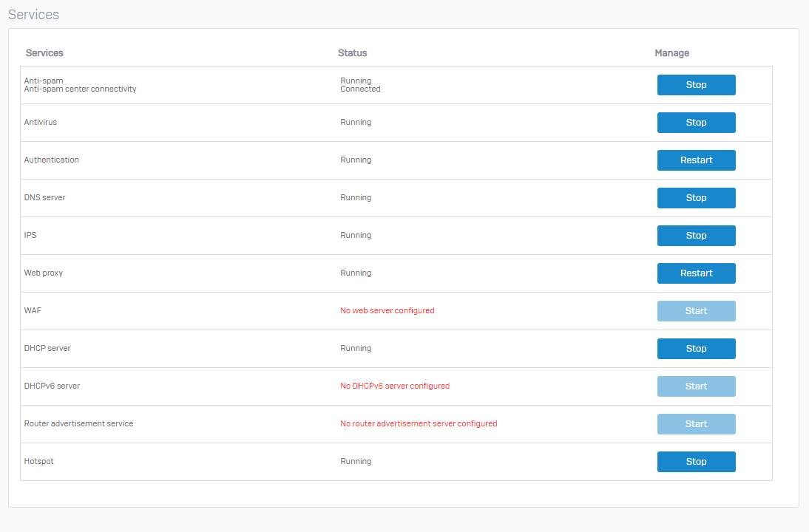Select the Web proxy service name

(x=44, y=273)
